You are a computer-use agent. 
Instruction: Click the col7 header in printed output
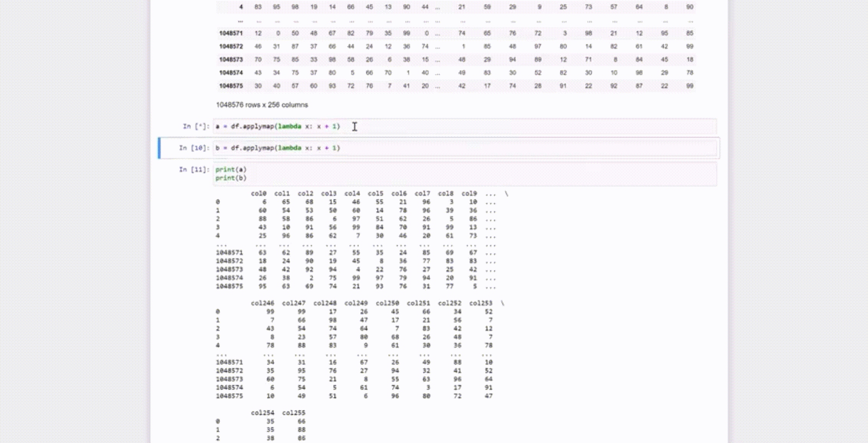(x=422, y=193)
